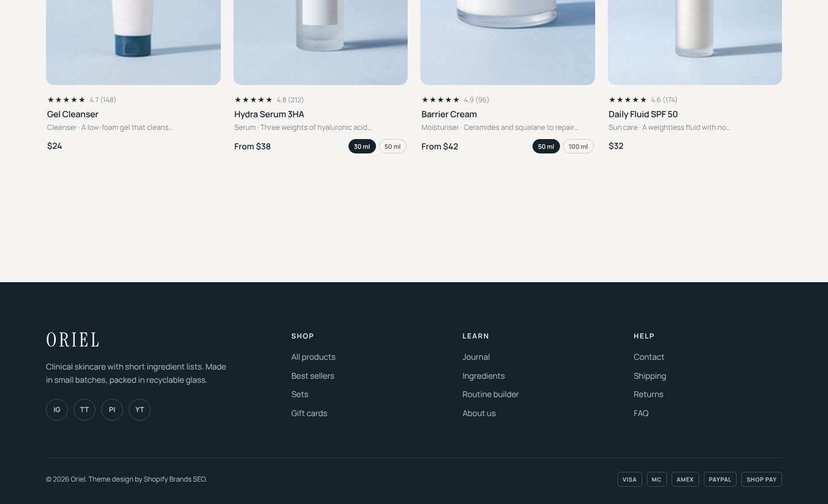Screen dimensions: 828x504
Task: Click the PAYPAL payment badge
Action: 720,479
